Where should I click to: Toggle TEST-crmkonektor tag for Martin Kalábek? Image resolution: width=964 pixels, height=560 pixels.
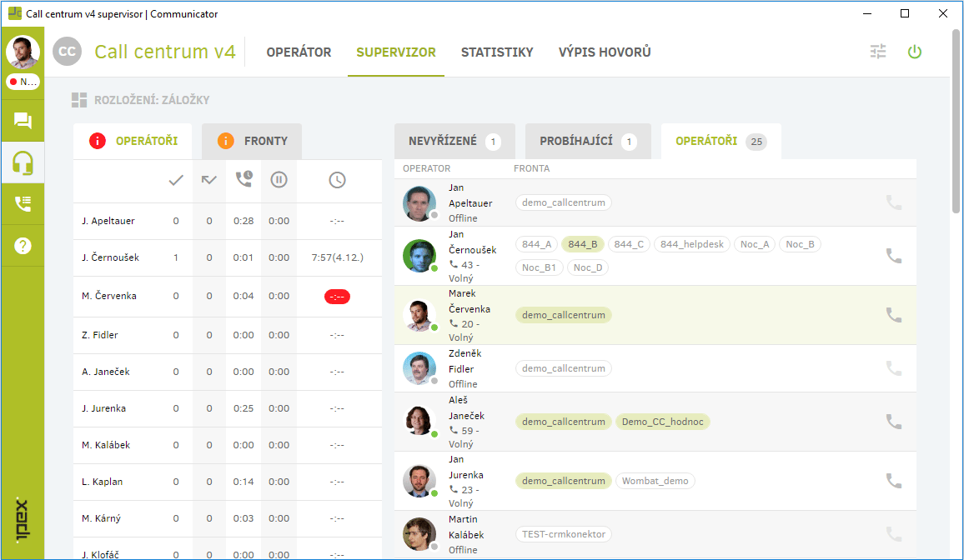[x=564, y=534]
